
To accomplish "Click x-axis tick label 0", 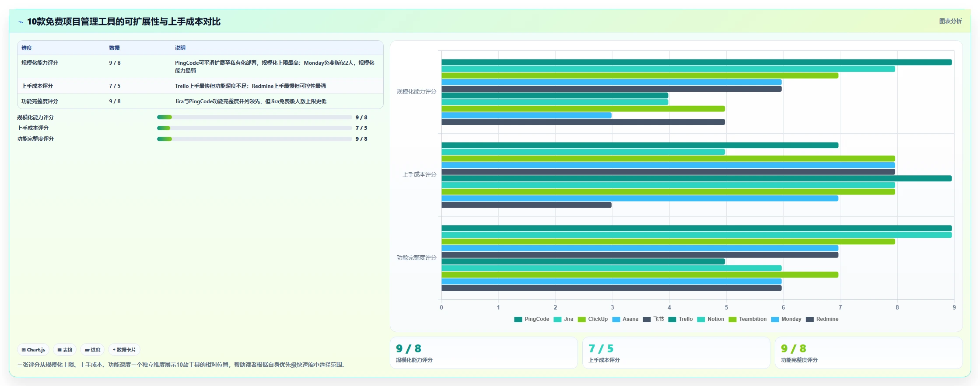I will tap(441, 308).
